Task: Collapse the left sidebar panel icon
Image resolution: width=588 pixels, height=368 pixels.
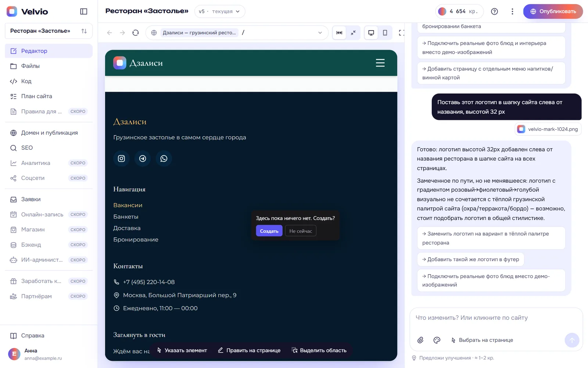Action: pos(84,11)
